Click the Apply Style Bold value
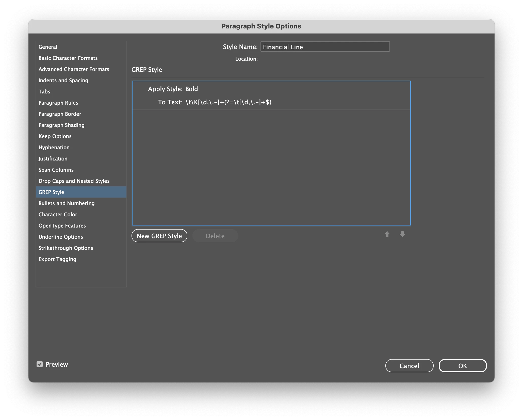 (191, 89)
